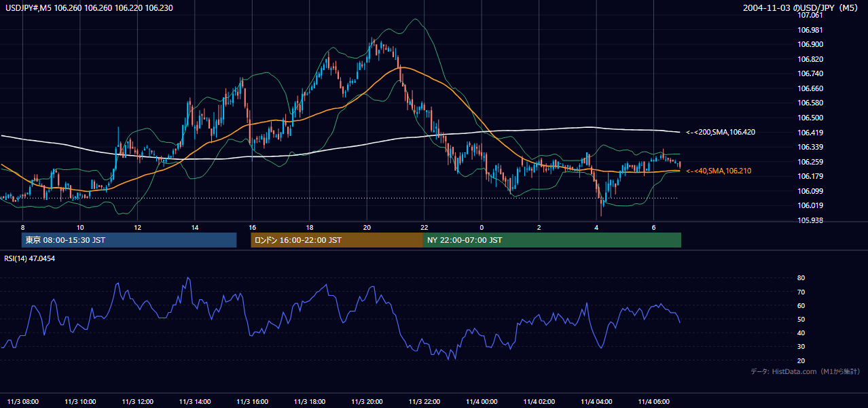Click the 11/4 04:00 bottom time label

pos(597,401)
